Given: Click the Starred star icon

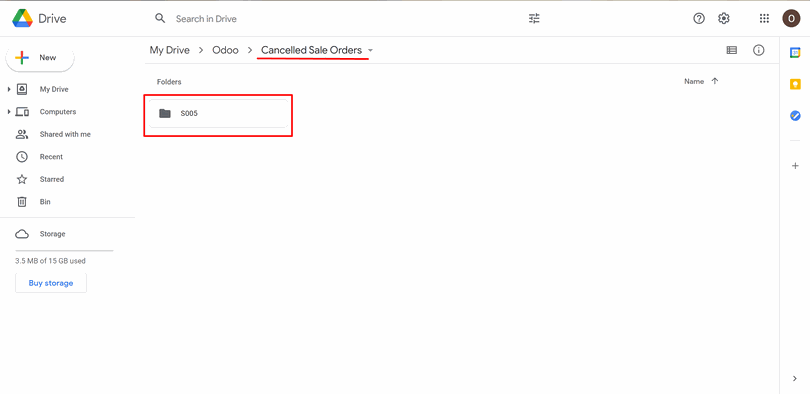Looking at the screenshot, I should click(x=22, y=179).
